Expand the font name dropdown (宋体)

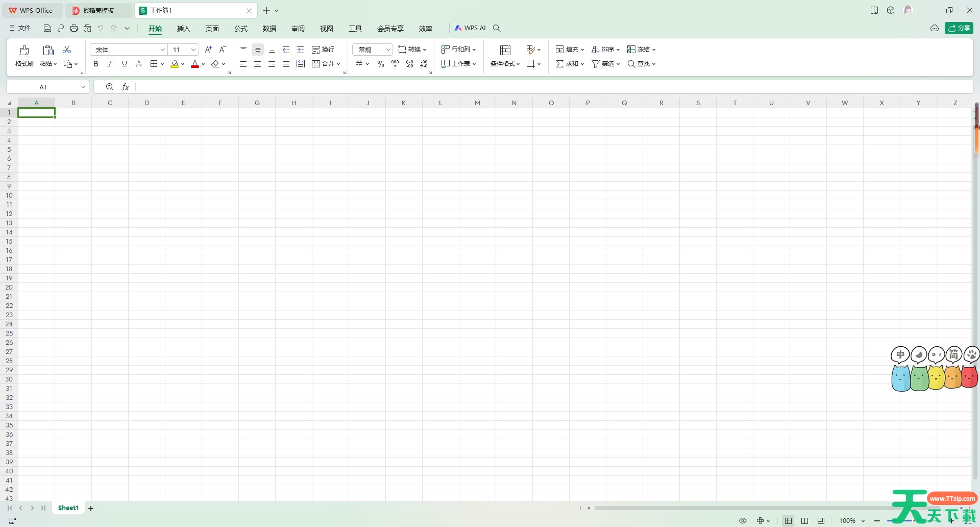click(x=162, y=50)
